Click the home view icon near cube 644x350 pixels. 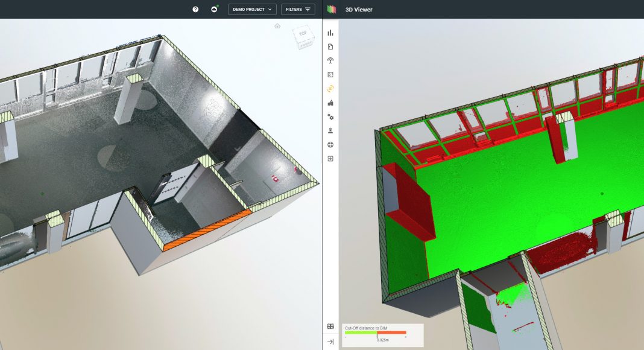(x=277, y=26)
